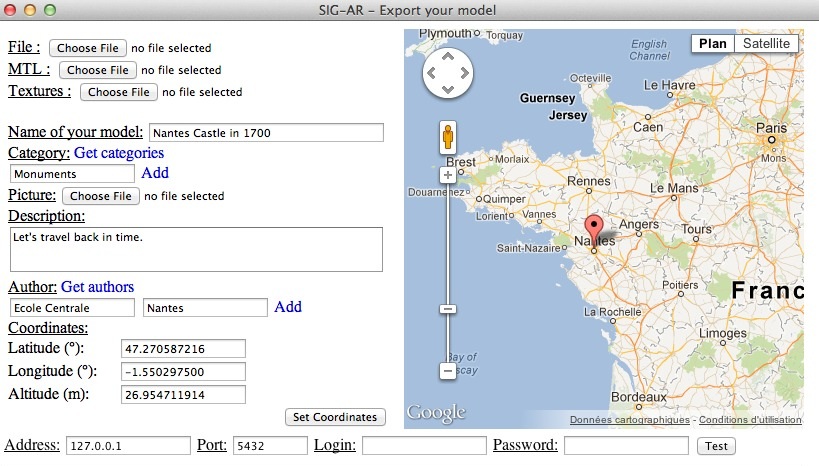Click the Street View pegman icon
The width and height of the screenshot is (819, 466).
[x=448, y=137]
